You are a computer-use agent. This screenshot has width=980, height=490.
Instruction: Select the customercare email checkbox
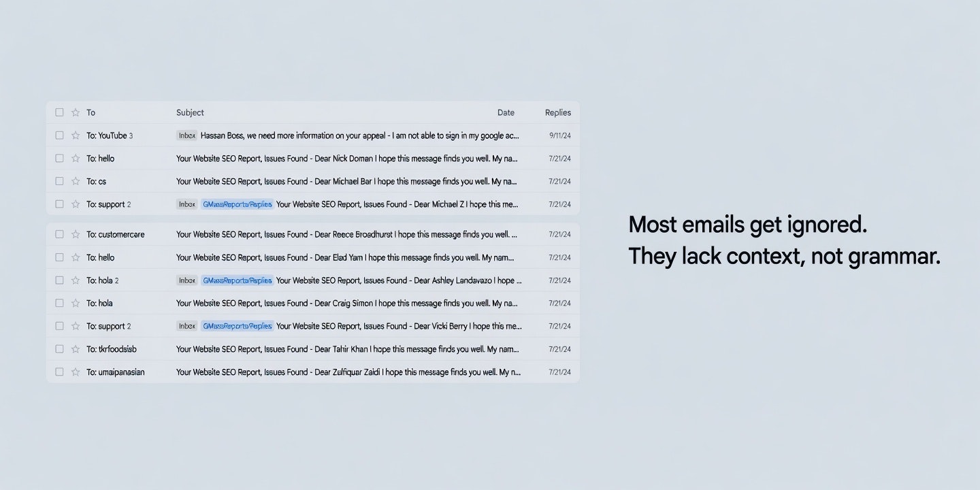click(59, 234)
